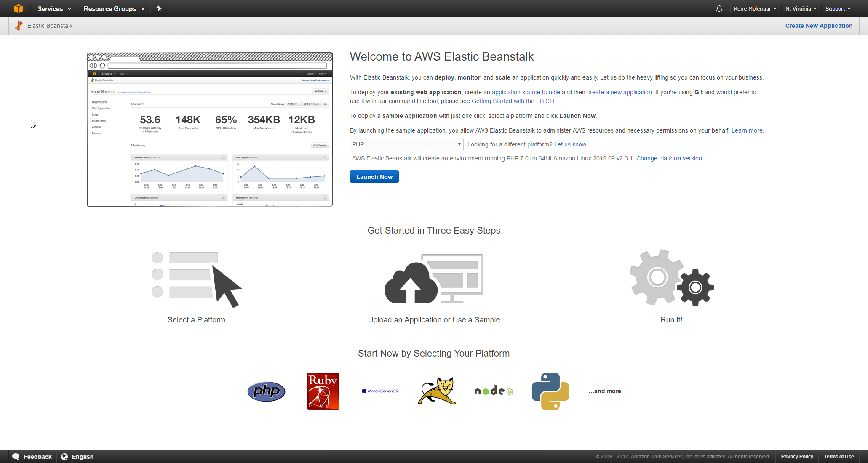
Task: Open the notifications bell
Action: click(719, 9)
